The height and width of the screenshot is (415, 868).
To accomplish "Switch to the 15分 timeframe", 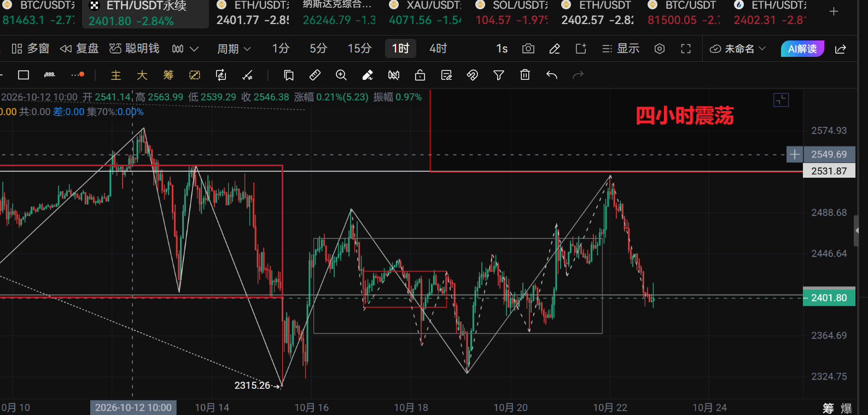I will coord(359,49).
